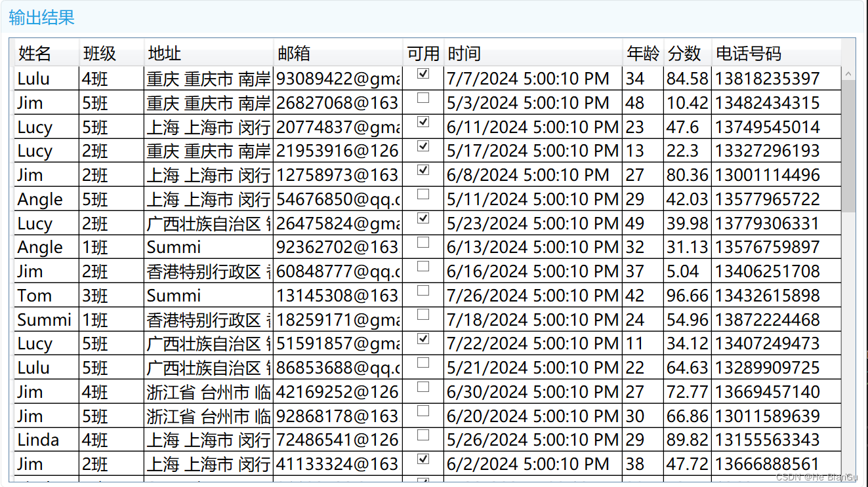Click the scrollbar up arrow
Image resolution: width=868 pixels, height=487 pixels.
click(849, 74)
